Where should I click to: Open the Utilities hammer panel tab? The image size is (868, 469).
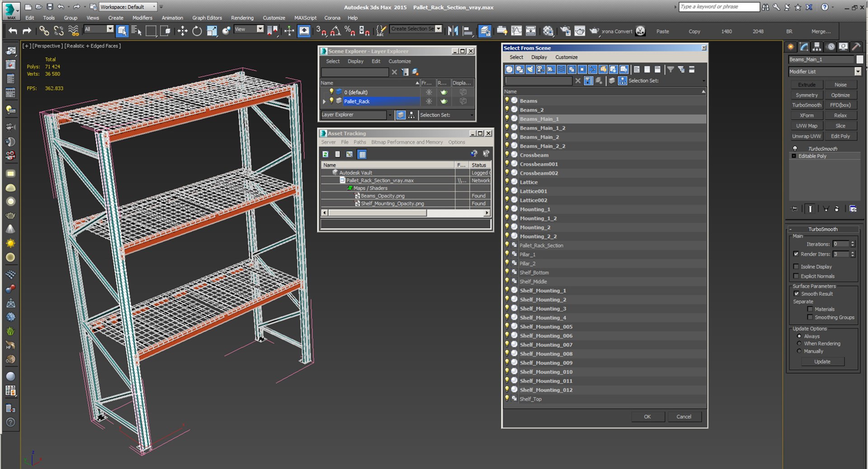pyautogui.click(x=856, y=47)
